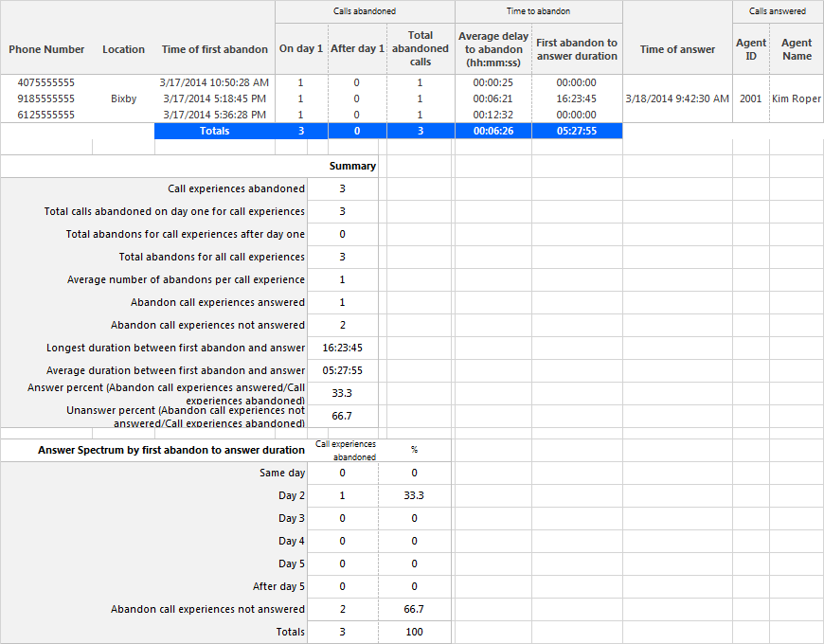Select the Day 3 row label
Screen dimensions: 824x644
291,518
